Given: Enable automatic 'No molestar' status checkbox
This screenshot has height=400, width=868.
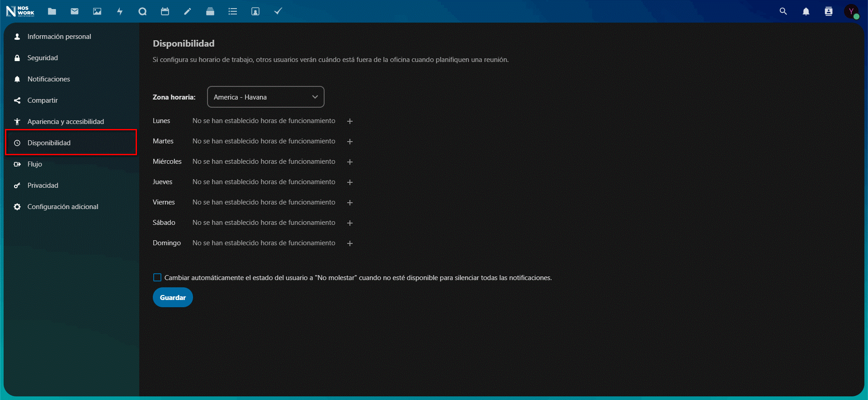Looking at the screenshot, I should (157, 277).
